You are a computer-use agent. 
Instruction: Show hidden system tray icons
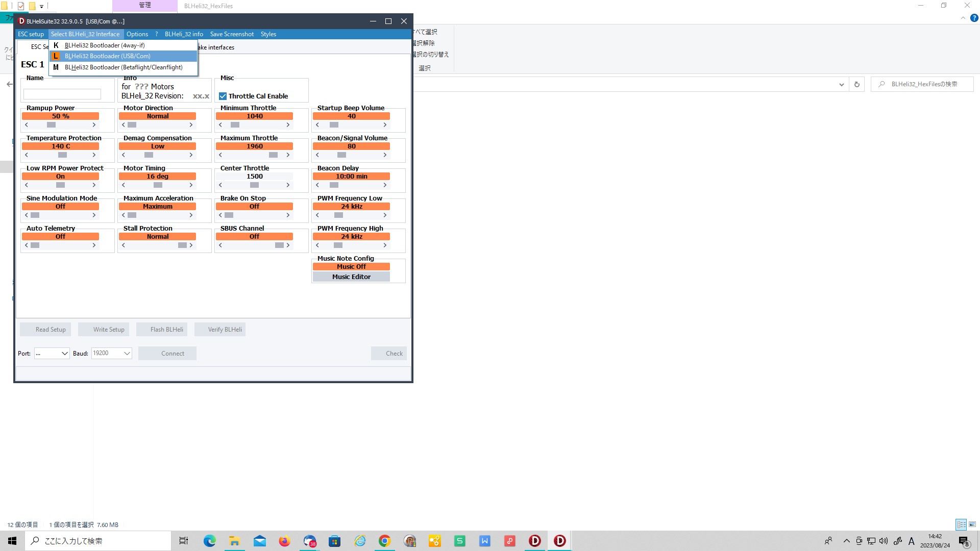[847, 541]
